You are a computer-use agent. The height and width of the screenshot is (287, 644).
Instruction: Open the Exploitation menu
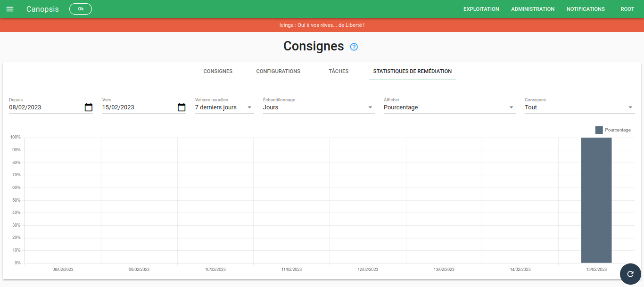click(x=481, y=9)
